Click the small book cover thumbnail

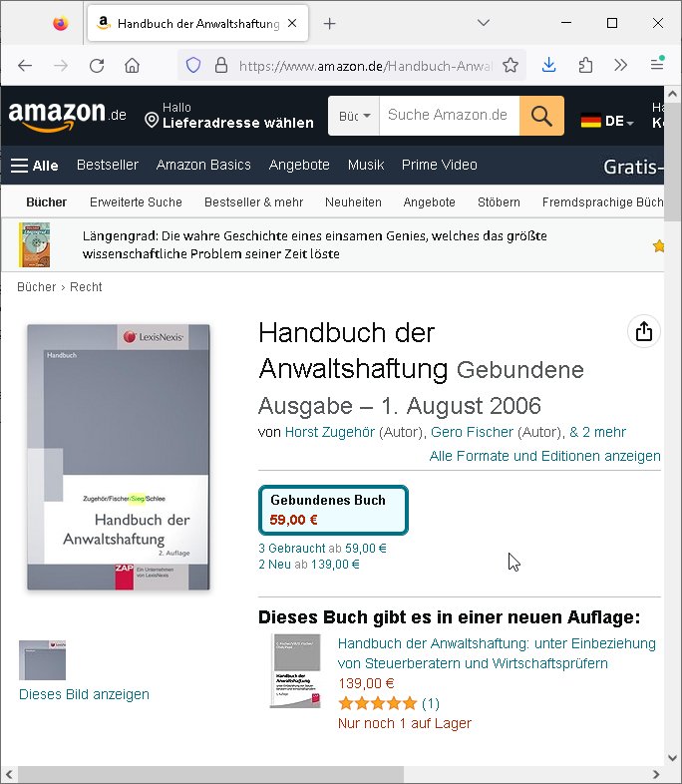42,660
